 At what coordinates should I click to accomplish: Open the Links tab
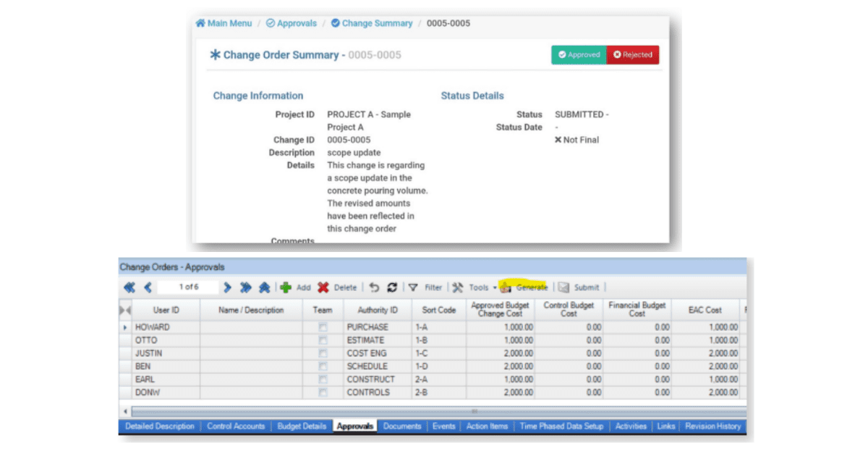[666, 426]
